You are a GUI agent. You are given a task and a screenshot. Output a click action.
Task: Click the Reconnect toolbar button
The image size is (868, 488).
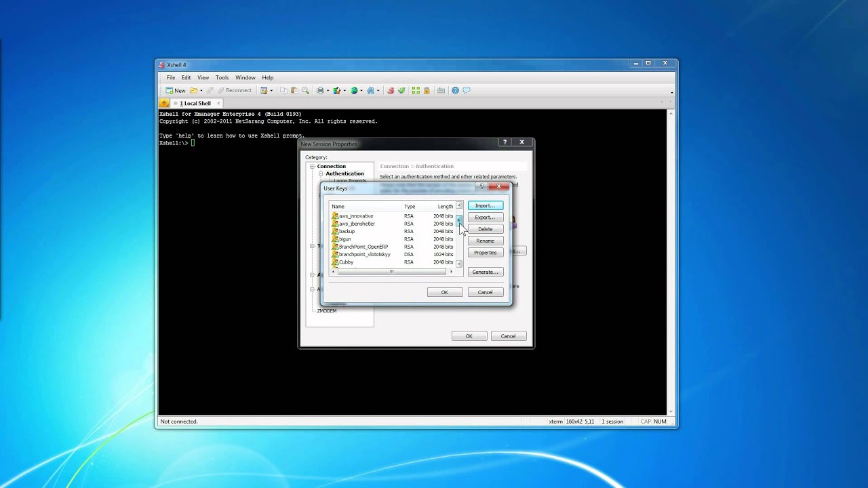tap(233, 90)
